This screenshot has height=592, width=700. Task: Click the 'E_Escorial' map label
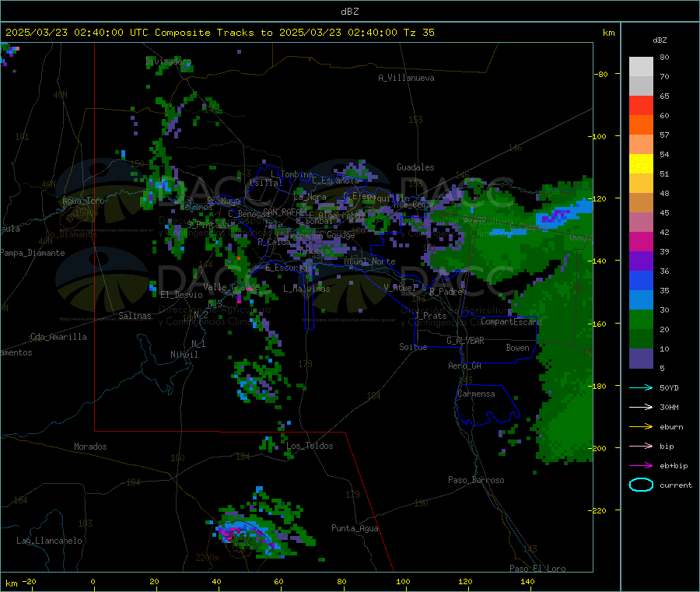pos(289,268)
